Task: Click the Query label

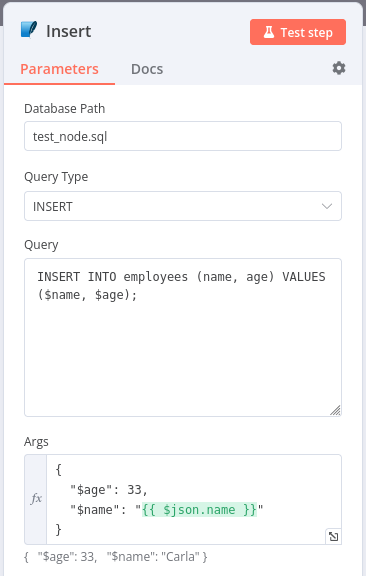Action: (x=41, y=245)
